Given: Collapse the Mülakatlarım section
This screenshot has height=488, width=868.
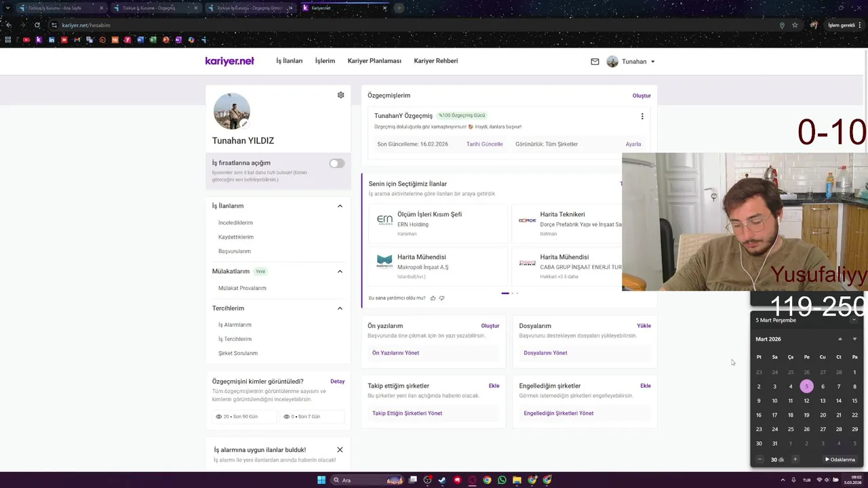Looking at the screenshot, I should click(x=340, y=272).
